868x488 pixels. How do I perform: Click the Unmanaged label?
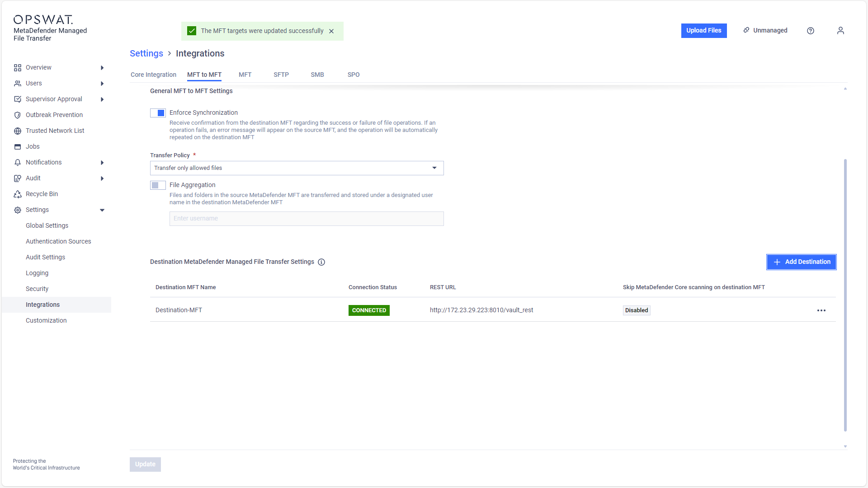(770, 30)
